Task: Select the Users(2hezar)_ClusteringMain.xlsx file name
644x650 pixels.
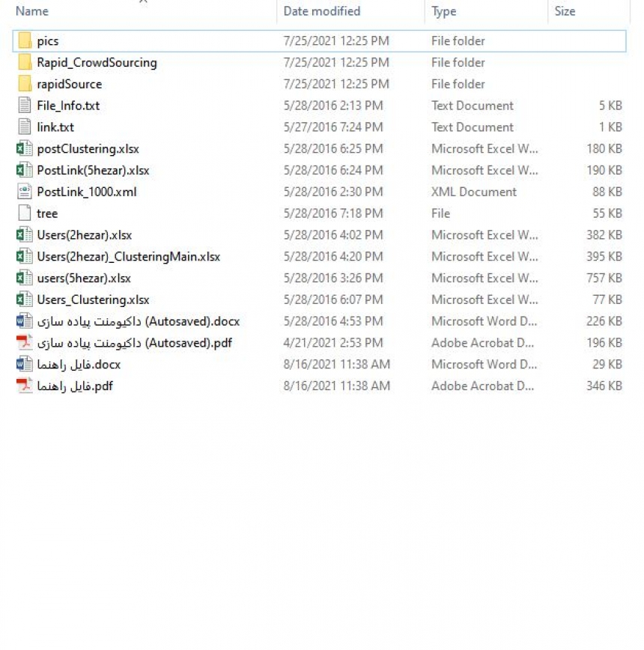Action: point(129,257)
